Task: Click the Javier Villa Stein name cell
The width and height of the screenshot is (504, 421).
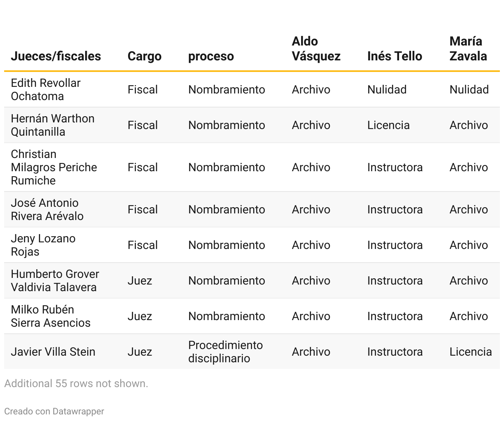Action: pyautogui.click(x=53, y=352)
